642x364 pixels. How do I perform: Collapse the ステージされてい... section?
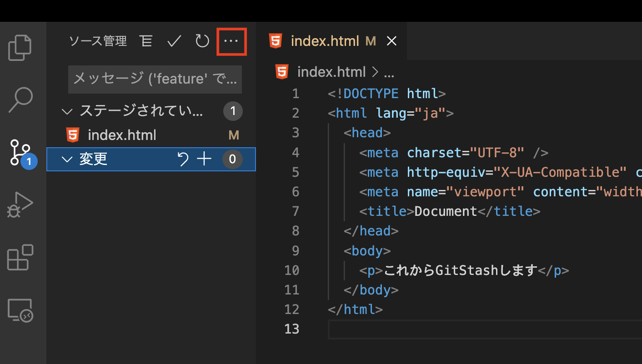click(67, 111)
